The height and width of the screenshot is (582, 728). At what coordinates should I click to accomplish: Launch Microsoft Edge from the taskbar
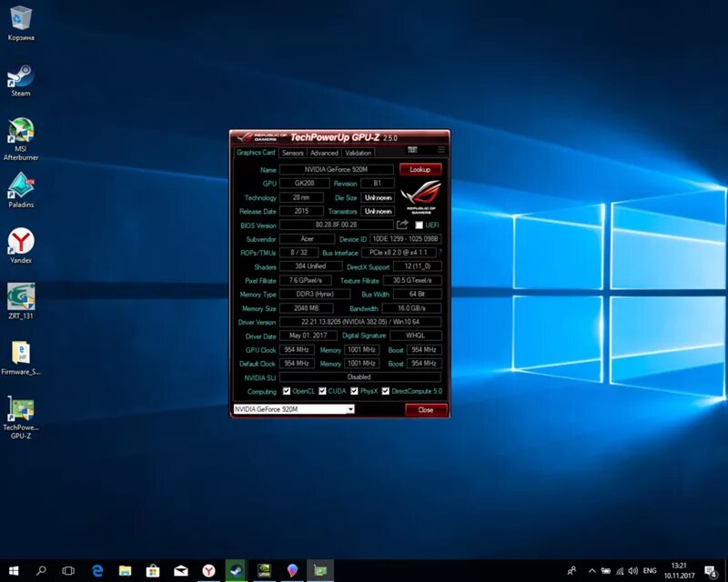click(97, 570)
